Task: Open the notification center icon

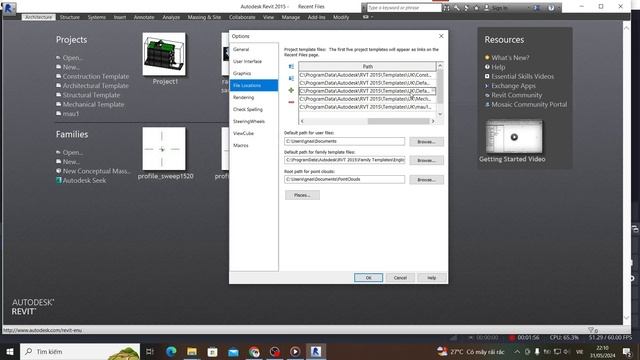Action: pos(627,351)
